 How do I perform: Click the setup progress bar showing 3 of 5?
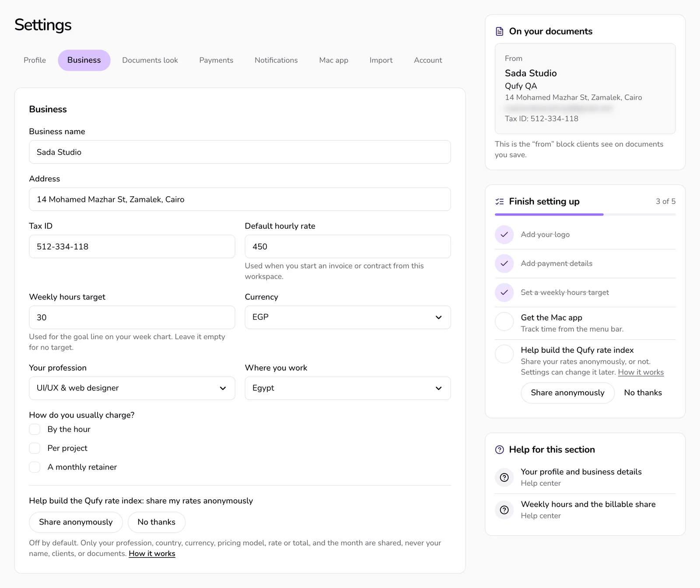(x=585, y=215)
